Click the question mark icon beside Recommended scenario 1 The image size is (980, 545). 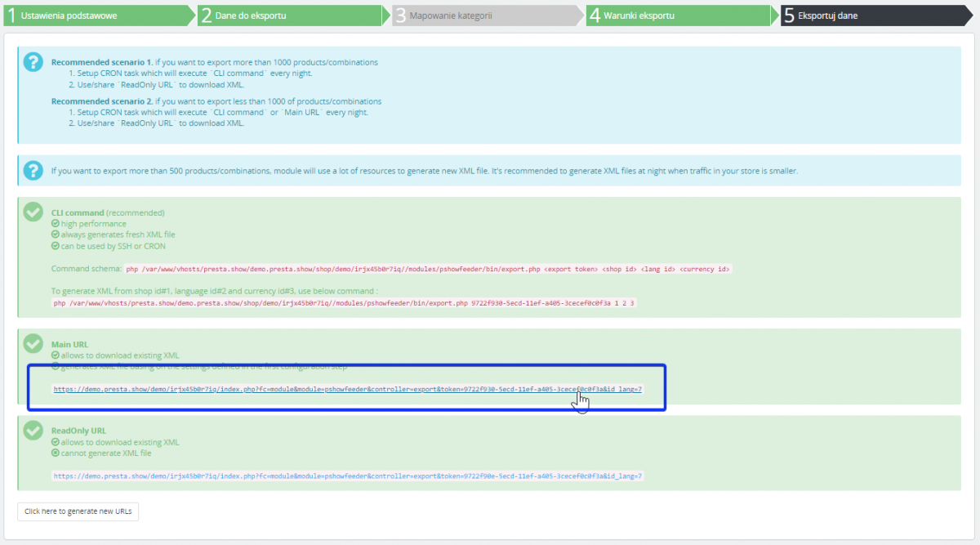coord(33,62)
